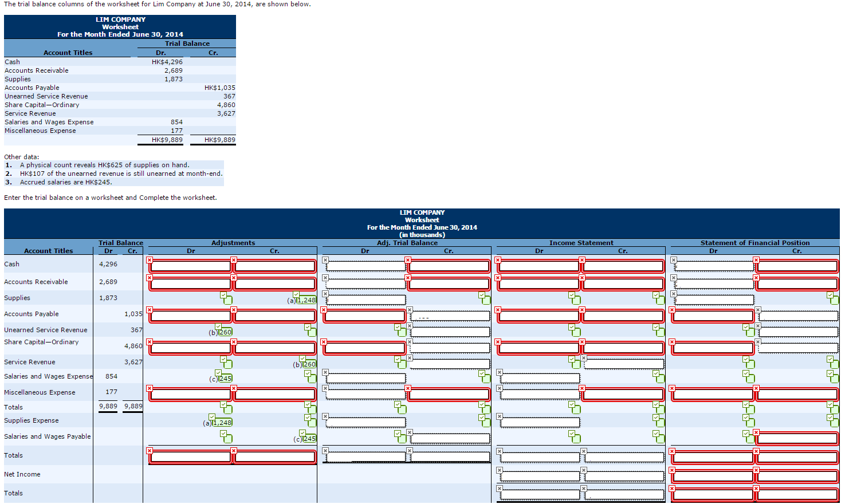This screenshot has width=845, height=504.
Task: Click the Cash row Adjustments Dr input
Action: pos(191,266)
